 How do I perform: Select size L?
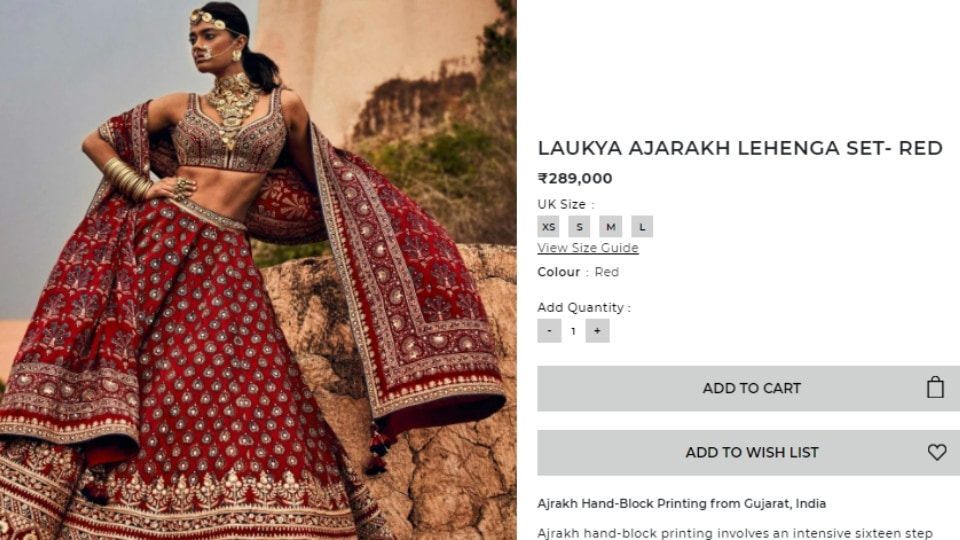pos(642,227)
